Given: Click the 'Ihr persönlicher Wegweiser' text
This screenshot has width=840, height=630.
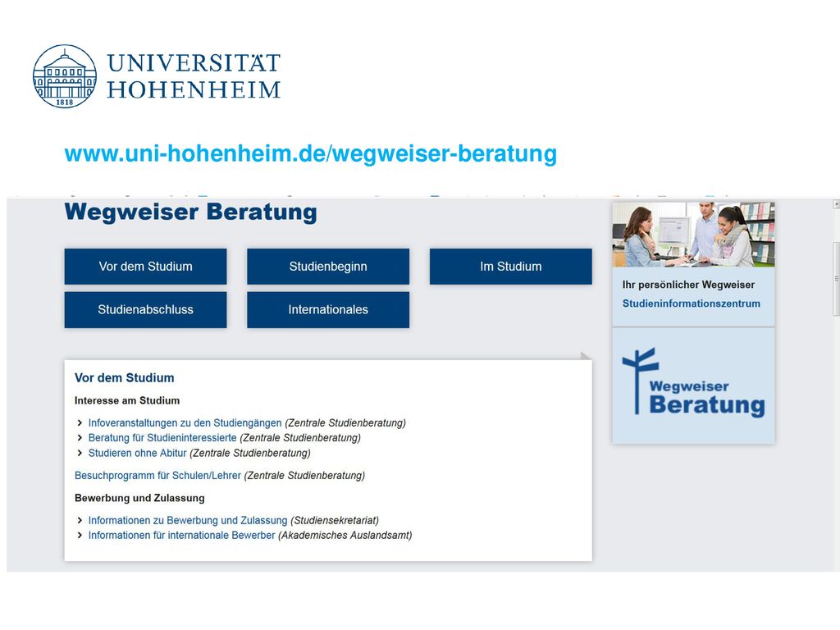Looking at the screenshot, I should (688, 285).
